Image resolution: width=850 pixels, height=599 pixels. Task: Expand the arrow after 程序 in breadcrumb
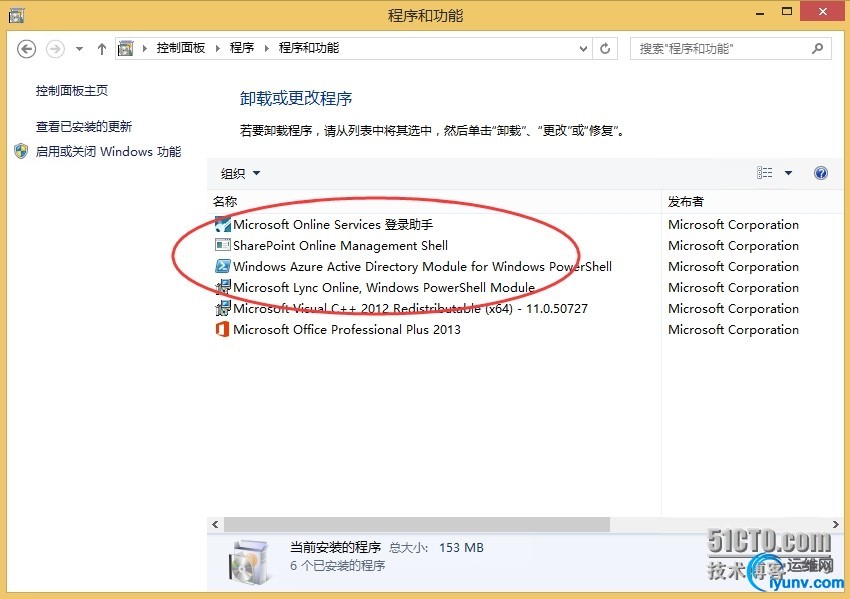[x=267, y=49]
